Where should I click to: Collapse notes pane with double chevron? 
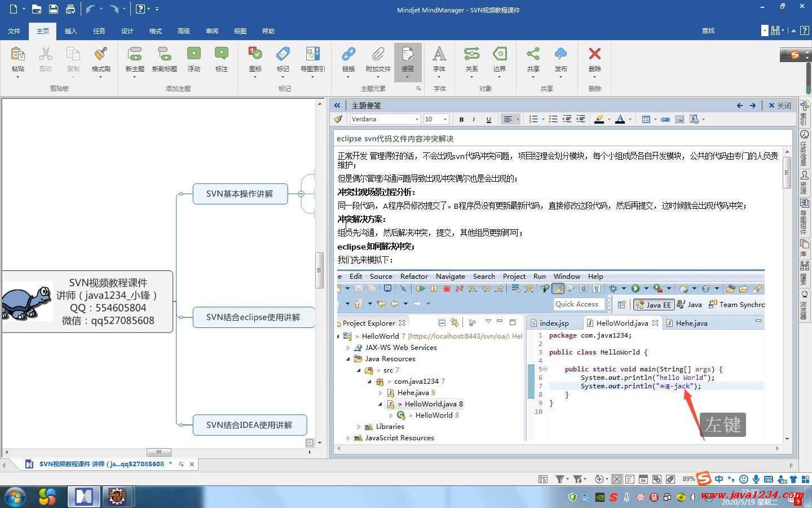[x=337, y=106]
